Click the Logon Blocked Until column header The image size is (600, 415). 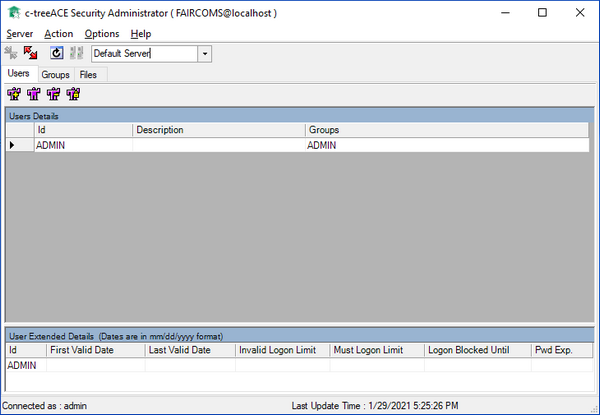[478, 350]
